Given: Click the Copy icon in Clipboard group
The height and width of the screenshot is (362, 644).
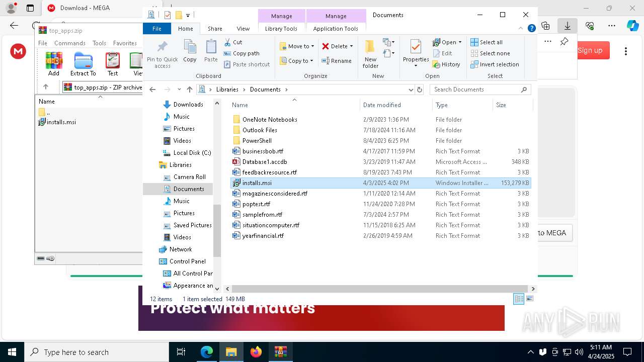Looking at the screenshot, I should [190, 48].
